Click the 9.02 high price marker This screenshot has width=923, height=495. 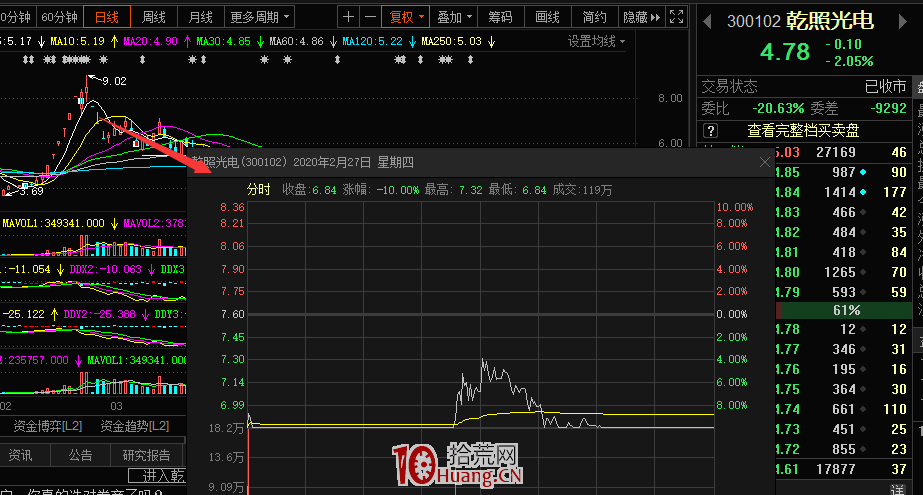114,81
